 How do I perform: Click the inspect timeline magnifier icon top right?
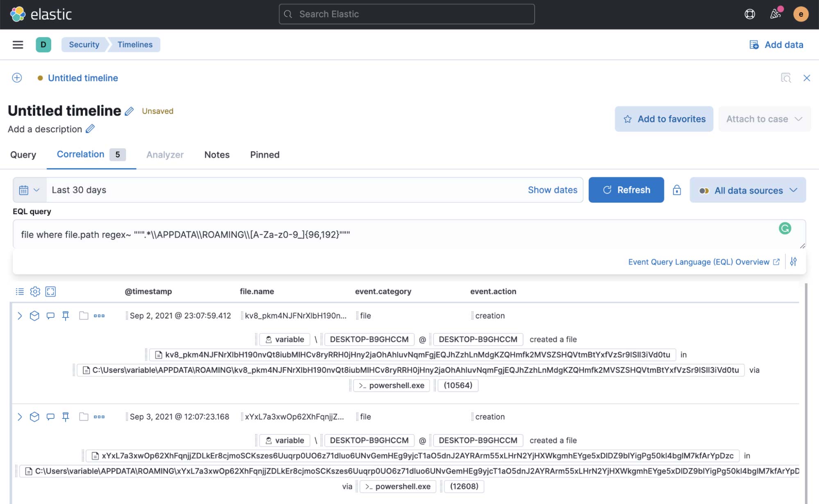[x=786, y=78]
